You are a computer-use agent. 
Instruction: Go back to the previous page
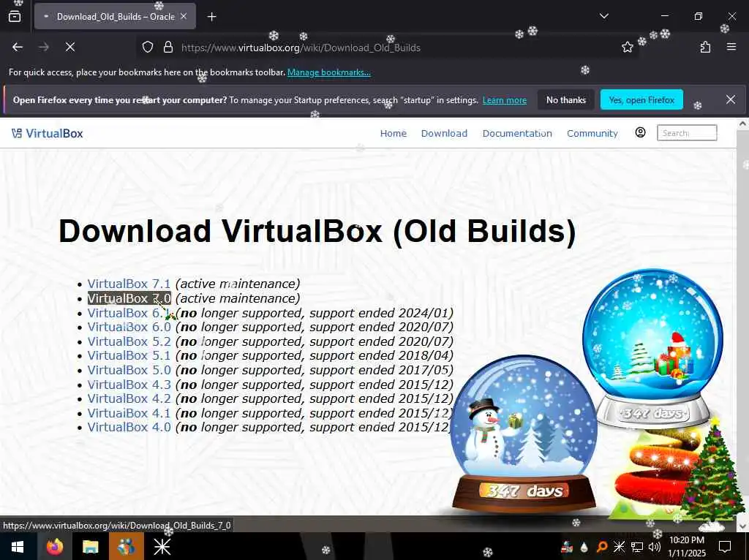(18, 48)
